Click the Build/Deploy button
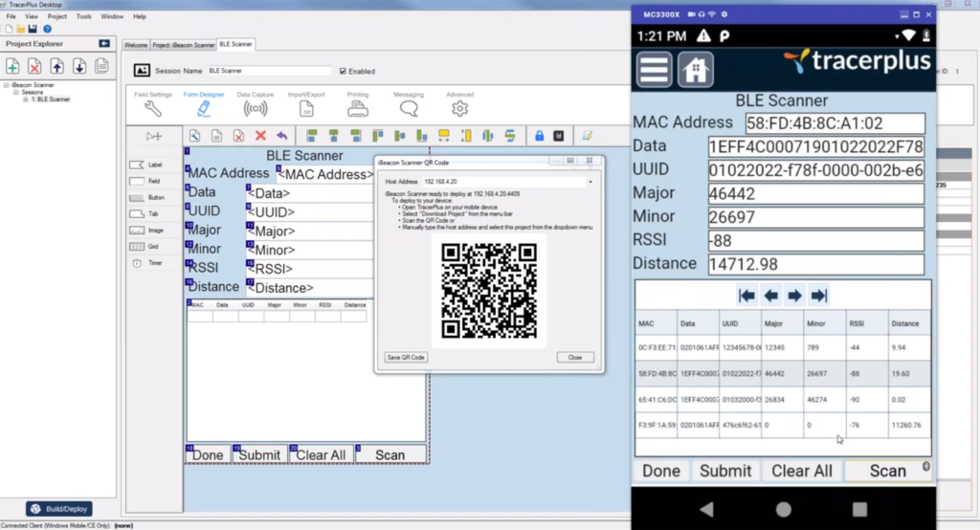The image size is (980, 530). (x=59, y=509)
